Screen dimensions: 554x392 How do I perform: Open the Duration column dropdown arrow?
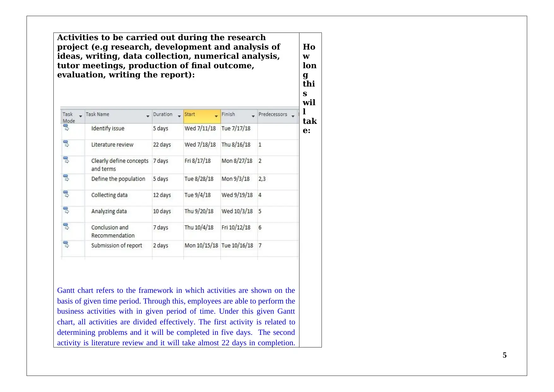tap(179, 117)
